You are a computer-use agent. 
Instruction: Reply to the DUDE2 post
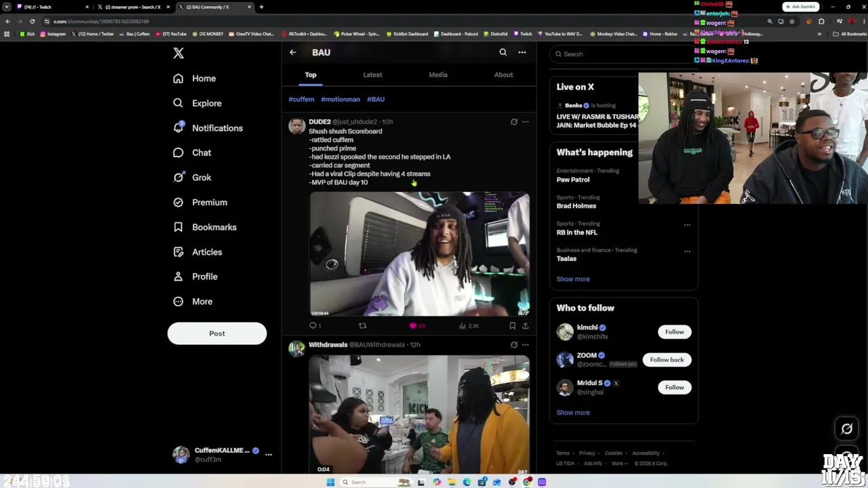click(x=315, y=326)
